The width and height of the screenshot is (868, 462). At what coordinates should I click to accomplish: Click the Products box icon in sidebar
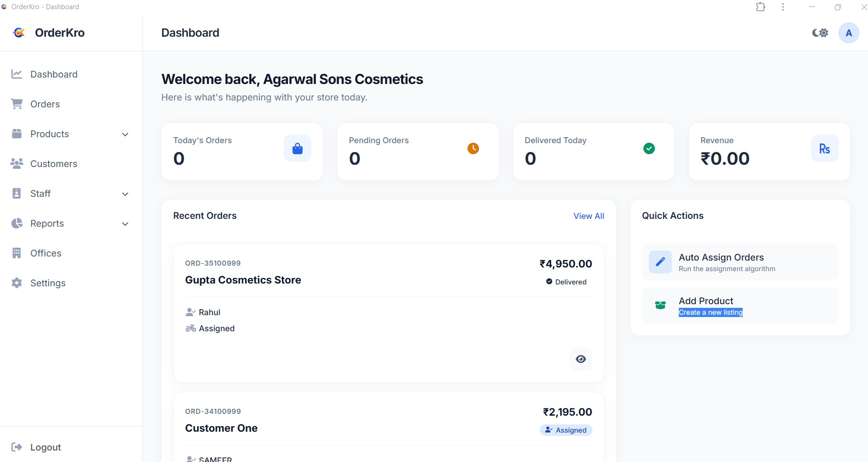(17, 134)
